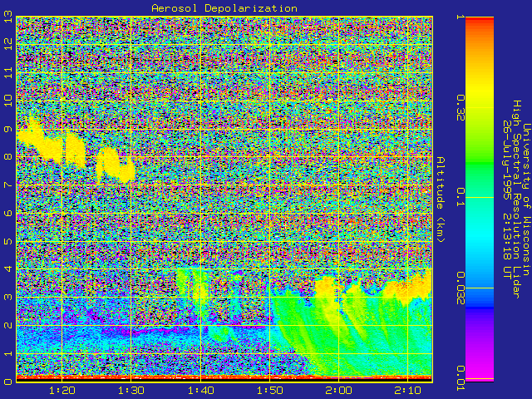The height and width of the screenshot is (399, 532).
Task: Click the altitude 12 axis label
Action: 7,44
